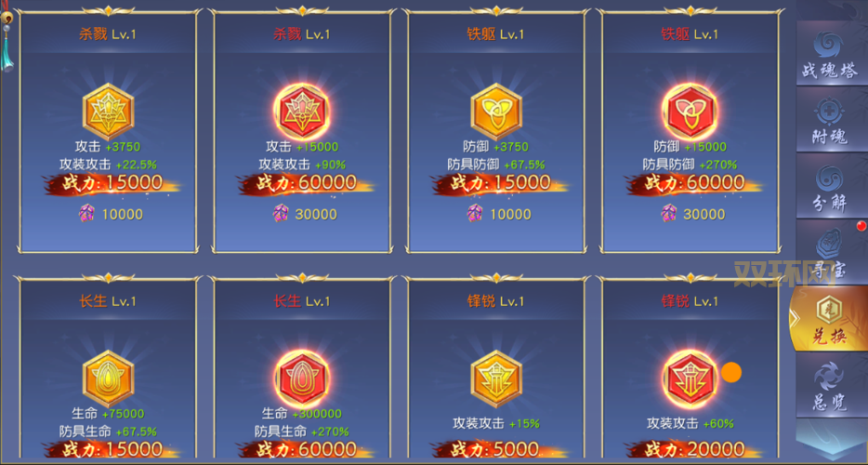
Task: Click the 战力:60000 banner on red 杀戮 card
Action: point(305,183)
